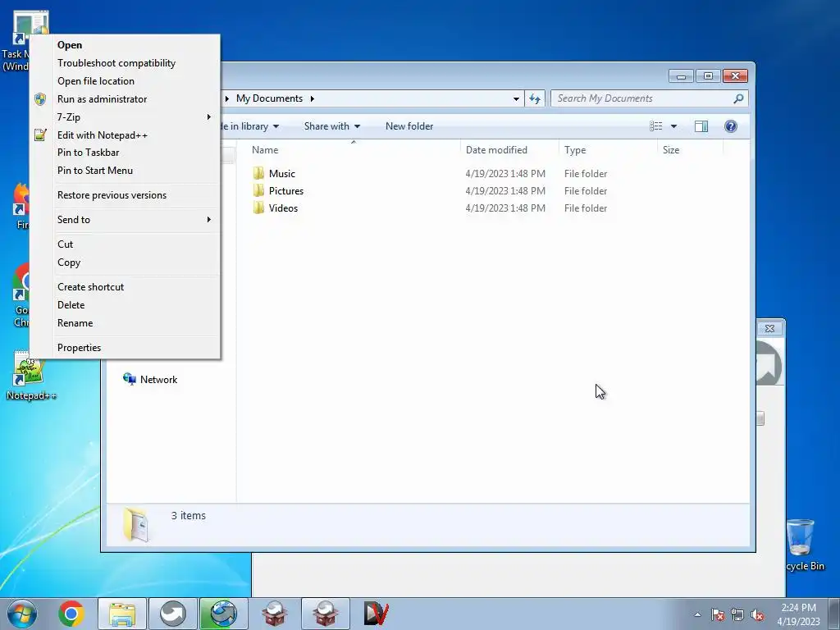Screen dimensions: 840x630
Task: Open the Videos folder
Action: [258, 208]
